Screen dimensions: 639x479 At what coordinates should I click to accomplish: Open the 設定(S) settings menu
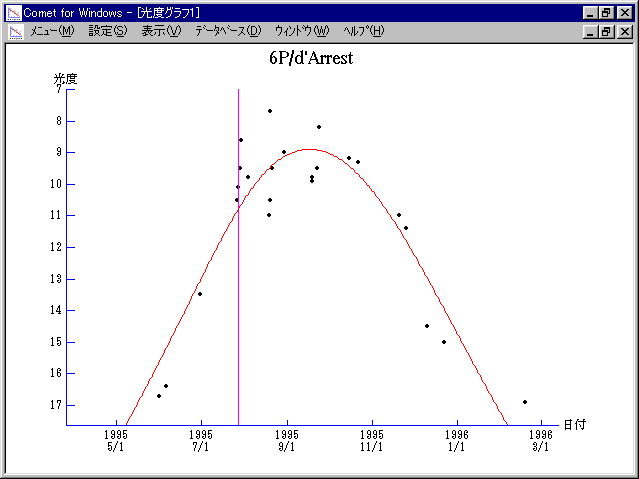[108, 31]
